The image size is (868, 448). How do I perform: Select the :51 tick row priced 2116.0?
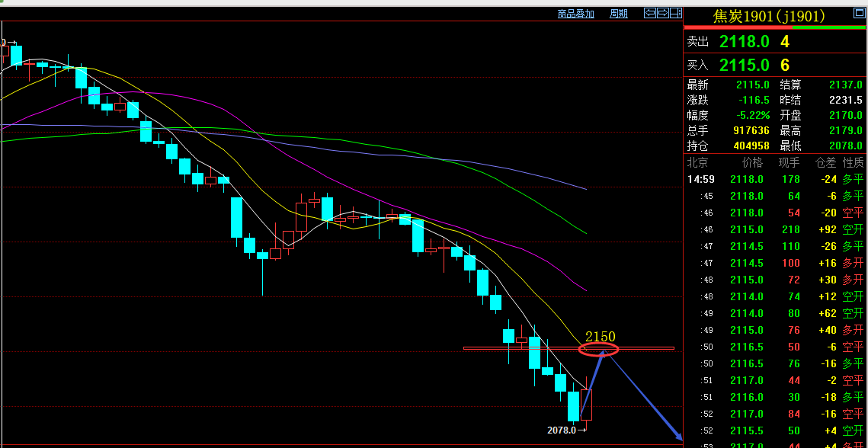[775, 397]
